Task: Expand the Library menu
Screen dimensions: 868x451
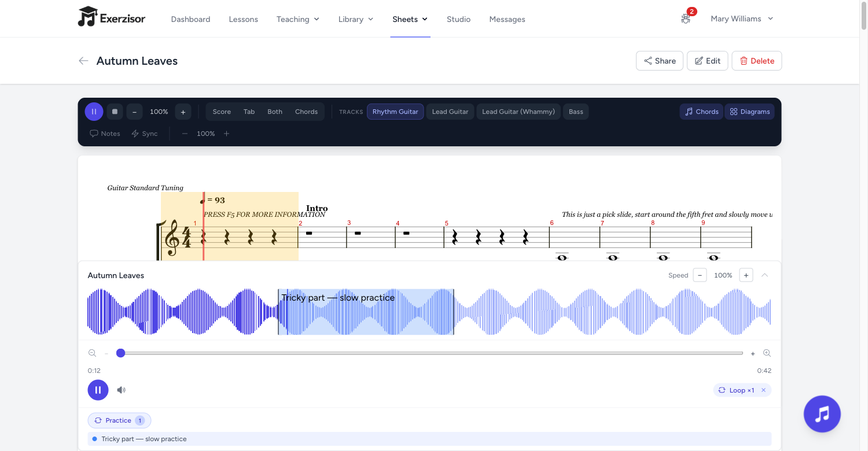Action: (x=356, y=19)
